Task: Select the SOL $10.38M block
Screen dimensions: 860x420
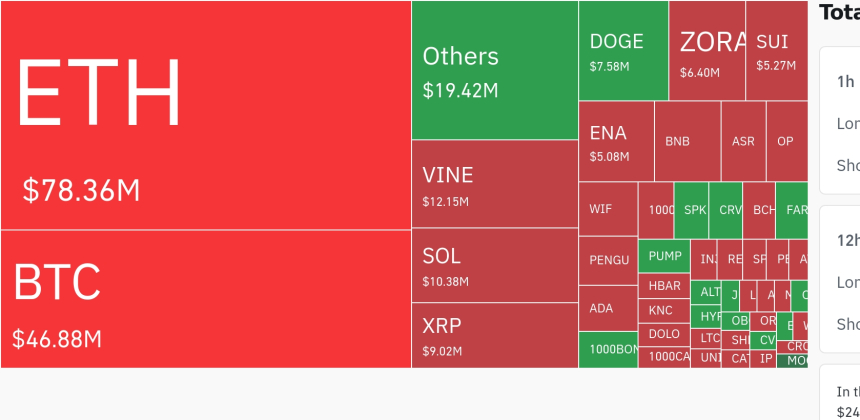Action: click(x=494, y=265)
